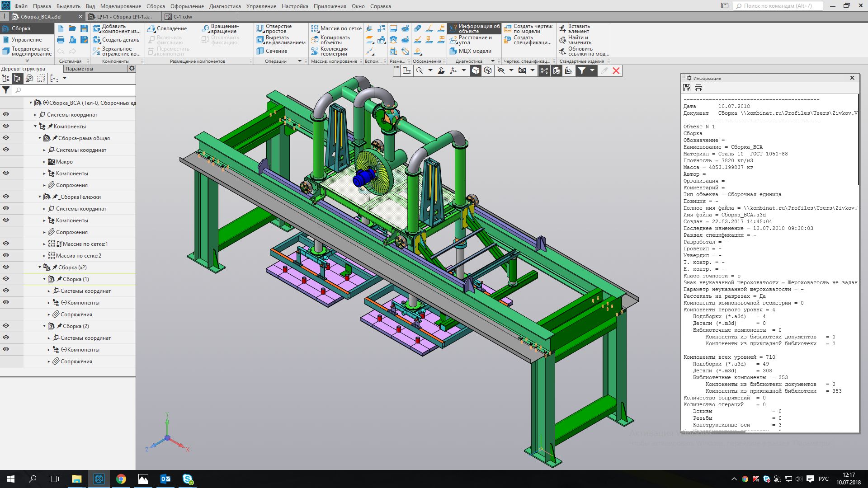
Task: Toggle eye icon for Массив по сетке:1
Action: tap(6, 244)
